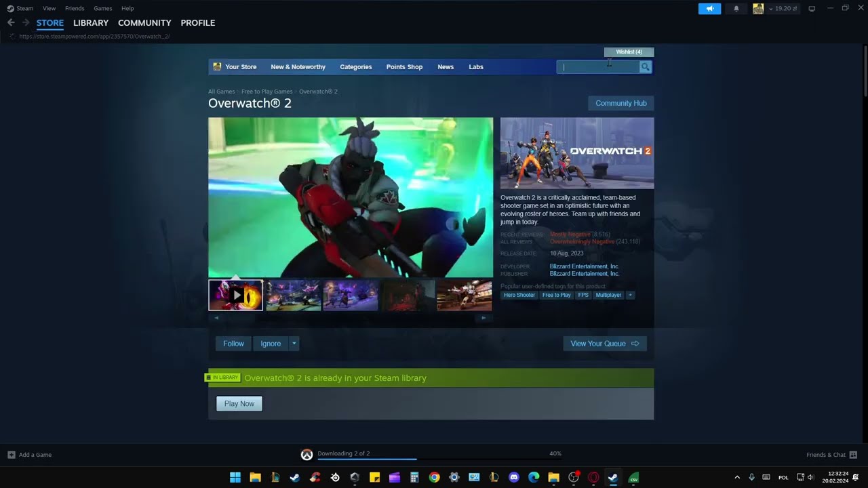This screenshot has height=488, width=868.
Task: Switch to the LIBRARY tab
Action: tap(91, 22)
